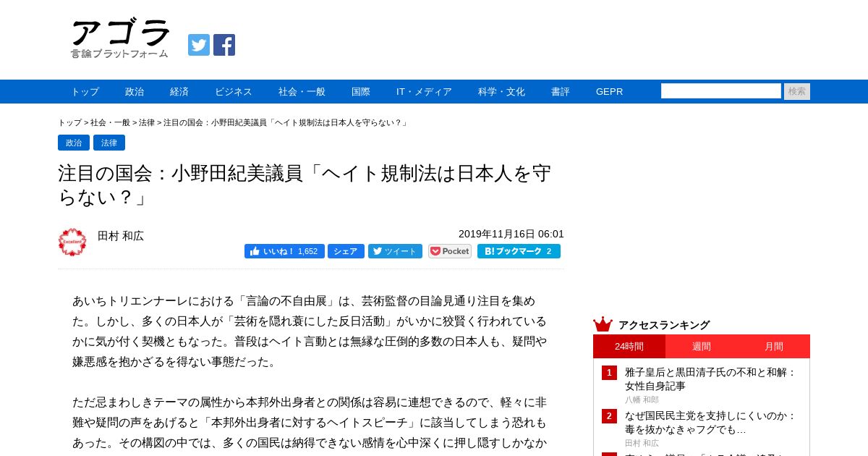868x456 pixels.
Task: Go to トップ in breadcrumb
Action: pos(69,123)
